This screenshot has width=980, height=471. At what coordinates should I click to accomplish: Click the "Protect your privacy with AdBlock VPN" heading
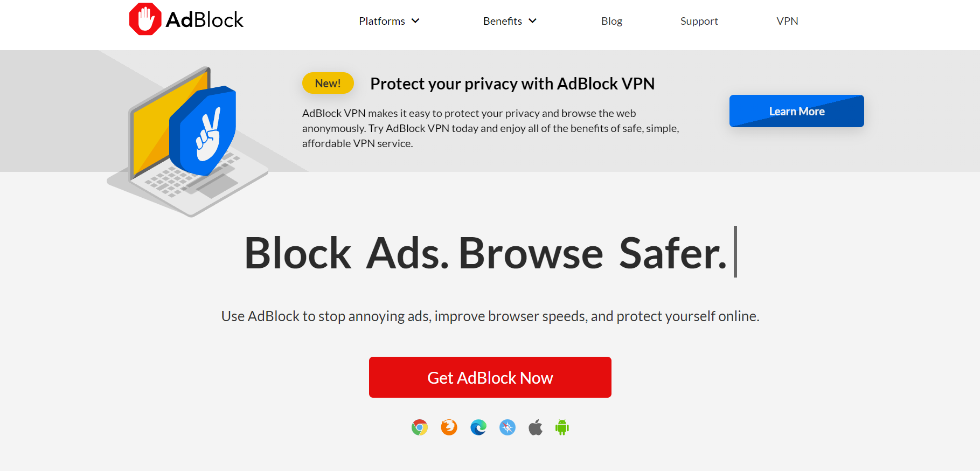click(x=512, y=84)
